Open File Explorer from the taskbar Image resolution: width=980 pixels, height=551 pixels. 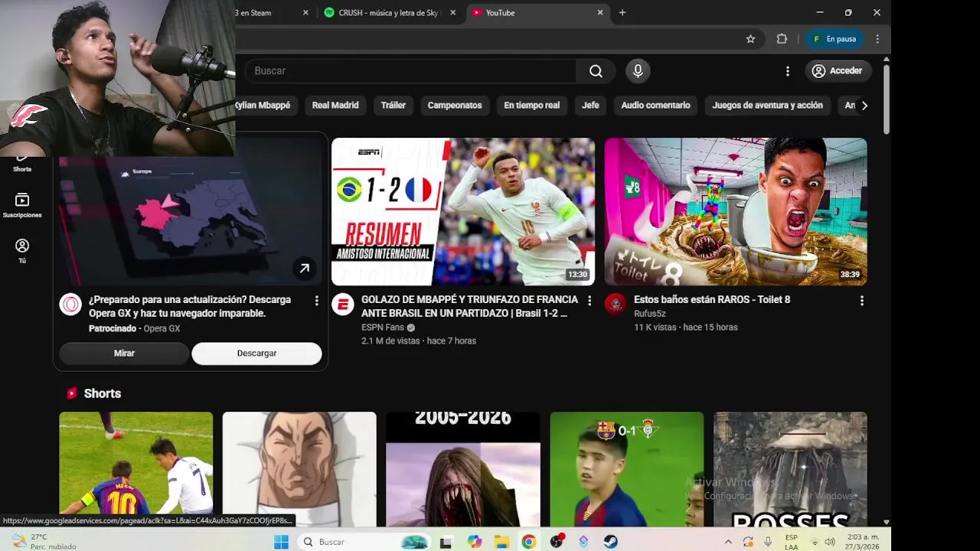(501, 542)
